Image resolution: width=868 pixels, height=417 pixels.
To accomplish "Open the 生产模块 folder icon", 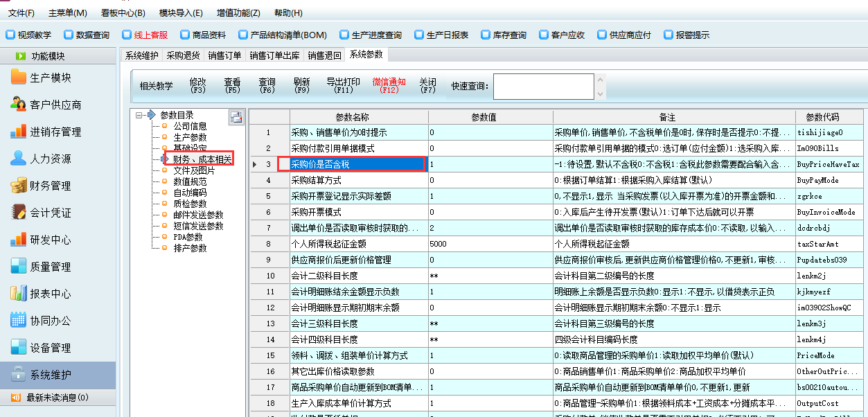I will 19,78.
